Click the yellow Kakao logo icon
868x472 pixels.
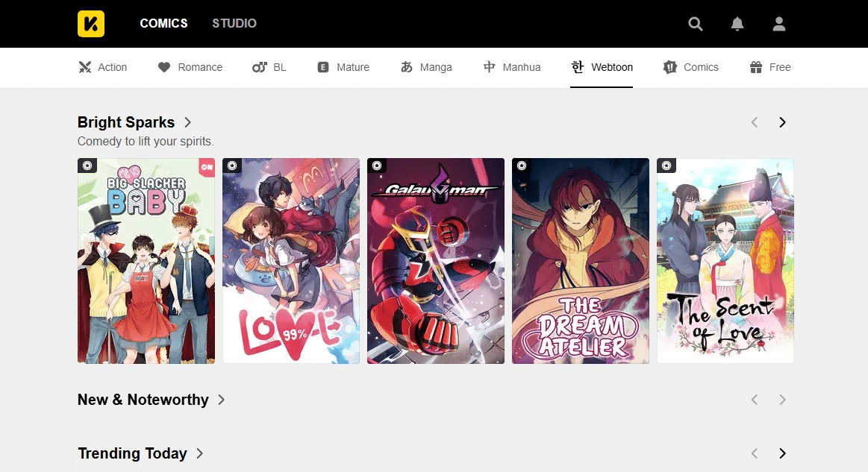click(90, 24)
